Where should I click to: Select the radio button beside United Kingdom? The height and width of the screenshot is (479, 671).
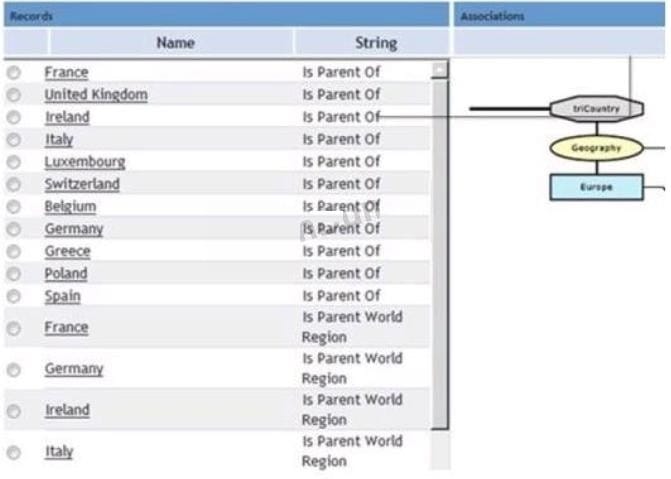[14, 95]
